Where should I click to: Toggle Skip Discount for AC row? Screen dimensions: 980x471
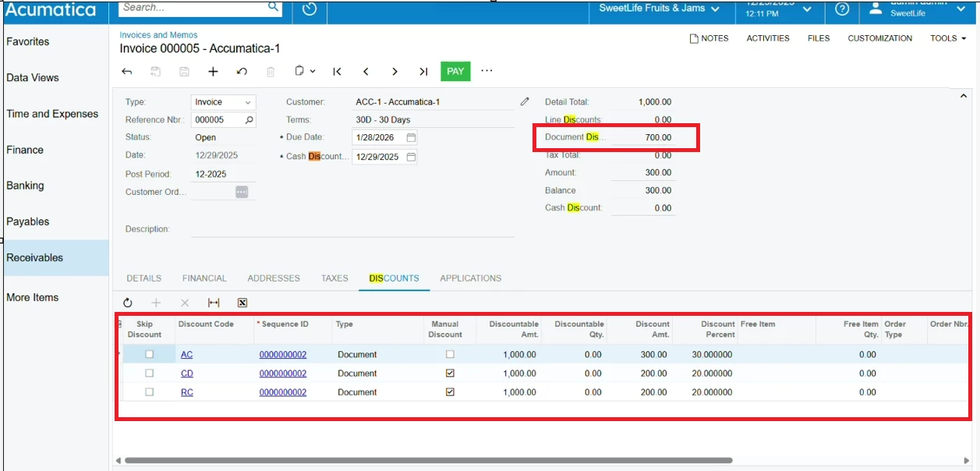[x=149, y=354]
